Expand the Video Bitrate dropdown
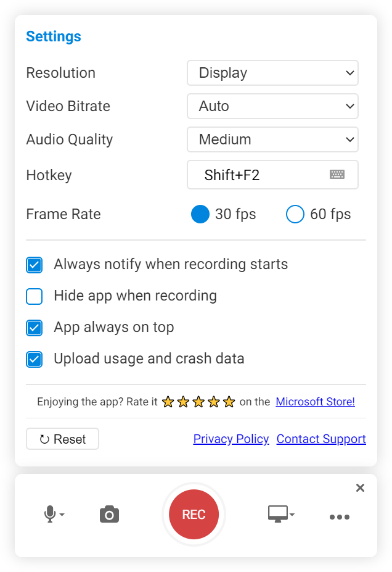The image size is (392, 572). click(272, 106)
